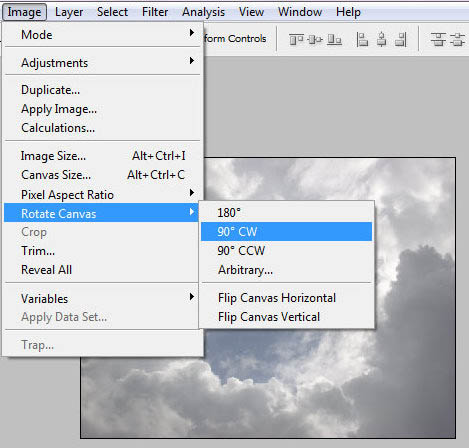The height and width of the screenshot is (448, 469).
Task: Rotate the canvas 90° CCW
Action: click(x=287, y=251)
